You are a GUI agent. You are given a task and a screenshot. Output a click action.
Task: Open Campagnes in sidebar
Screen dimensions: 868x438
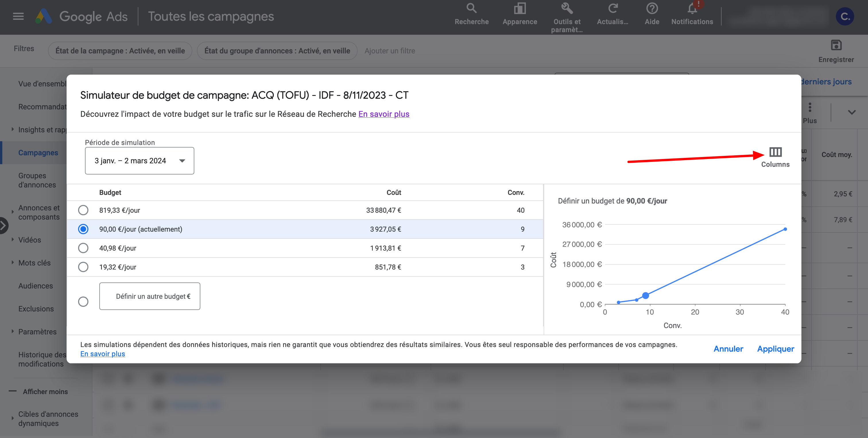38,153
